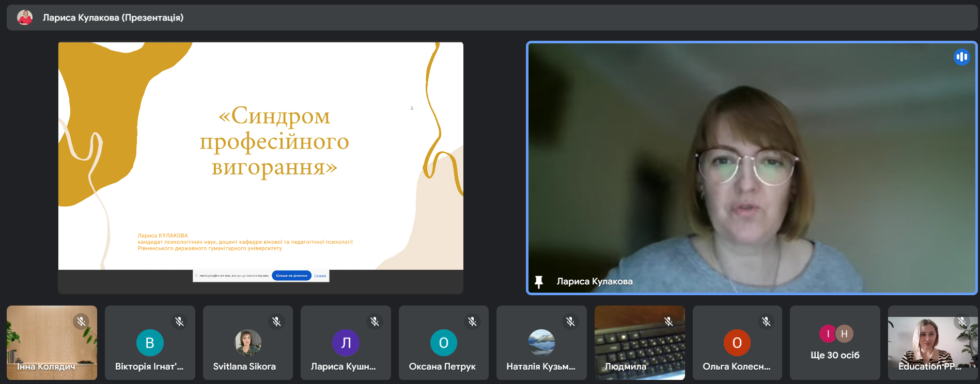Click muted mic icon on Ольга Колесн tile
Screen dimensions: 980x384
[766, 322]
